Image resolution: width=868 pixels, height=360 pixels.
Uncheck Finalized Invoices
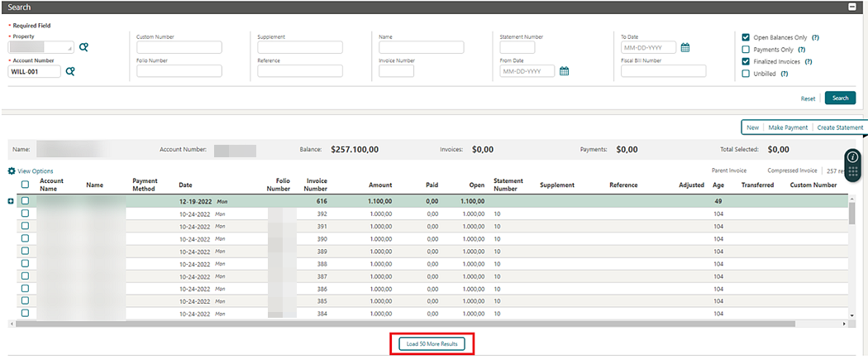click(x=746, y=61)
